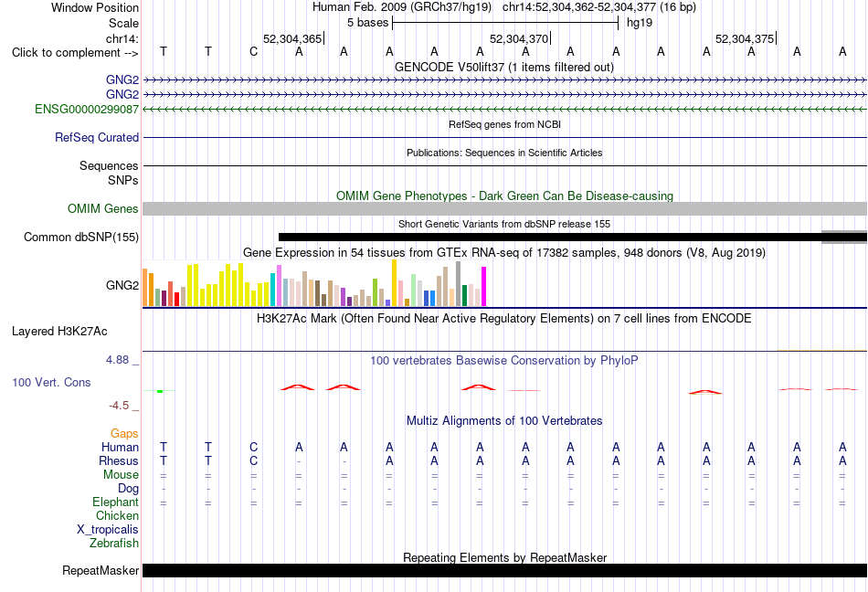The width and height of the screenshot is (868, 592).
Task: Click '100 vertebrates Basewise Conservation by PhyloP' title
Action: [x=504, y=361]
